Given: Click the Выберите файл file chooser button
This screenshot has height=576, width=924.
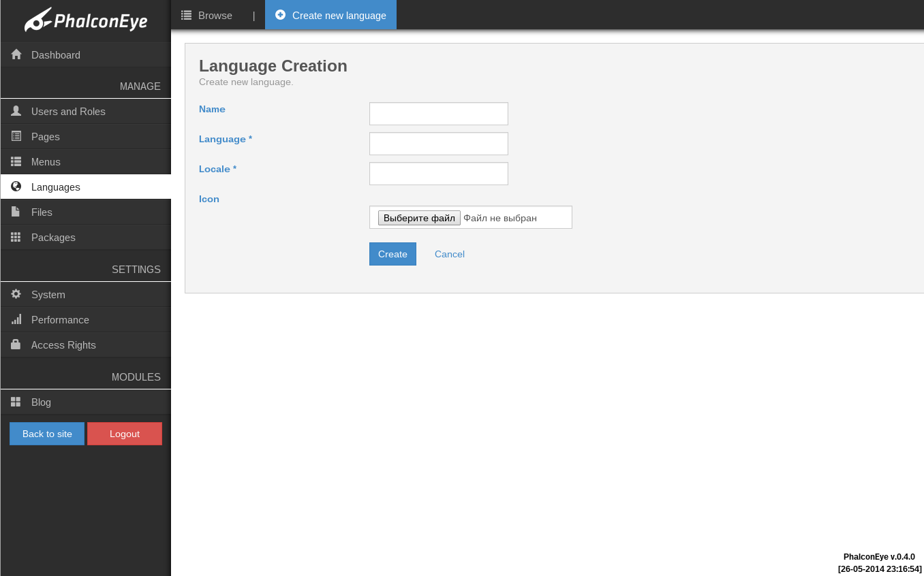Looking at the screenshot, I should 419,218.
